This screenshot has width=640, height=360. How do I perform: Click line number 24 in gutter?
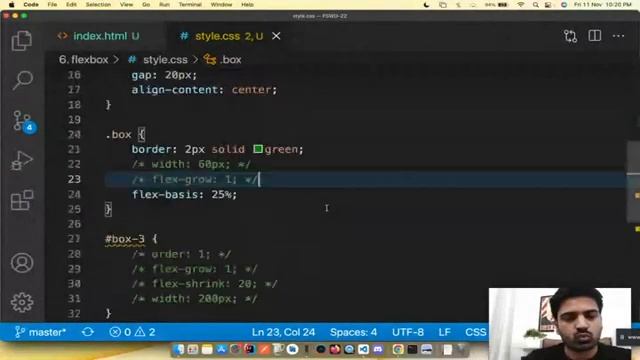click(x=74, y=194)
